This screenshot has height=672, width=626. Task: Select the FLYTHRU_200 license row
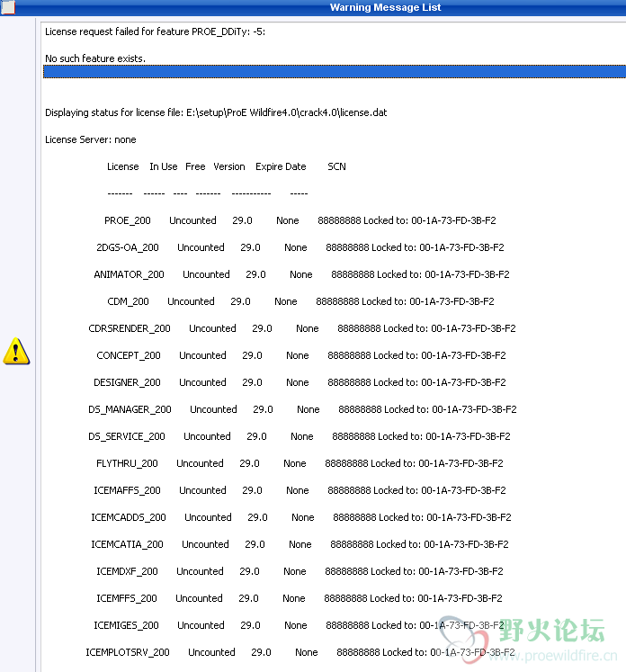(300, 463)
